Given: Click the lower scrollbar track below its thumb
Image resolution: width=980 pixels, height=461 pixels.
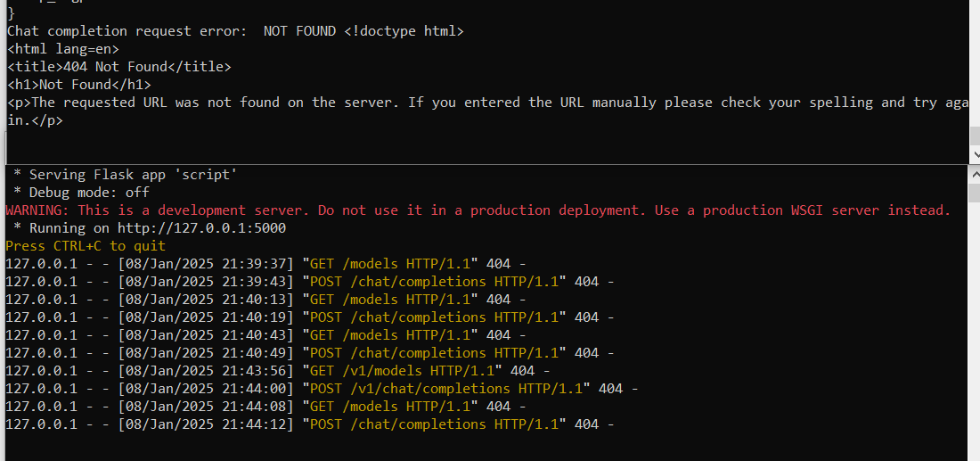Looking at the screenshot, I should 975,332.
